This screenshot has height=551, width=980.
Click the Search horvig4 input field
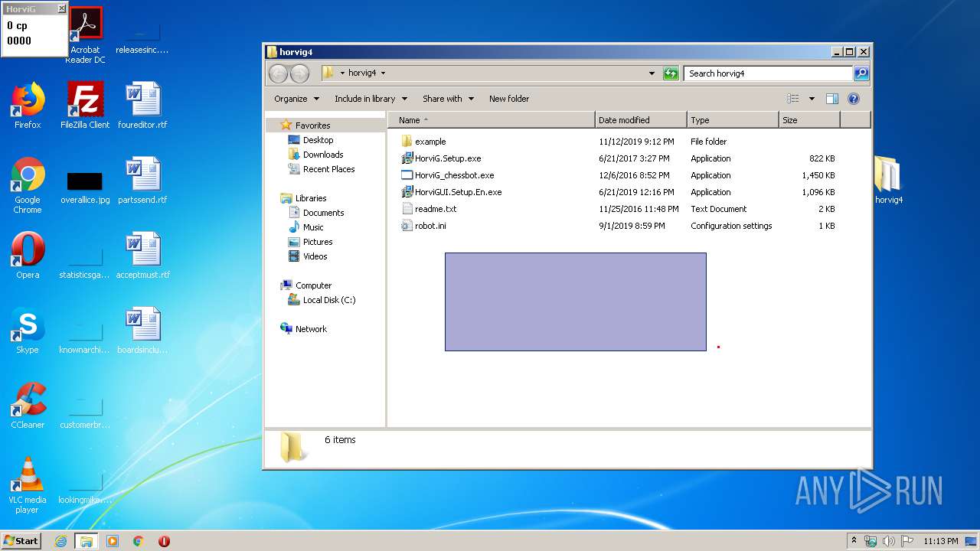point(768,73)
